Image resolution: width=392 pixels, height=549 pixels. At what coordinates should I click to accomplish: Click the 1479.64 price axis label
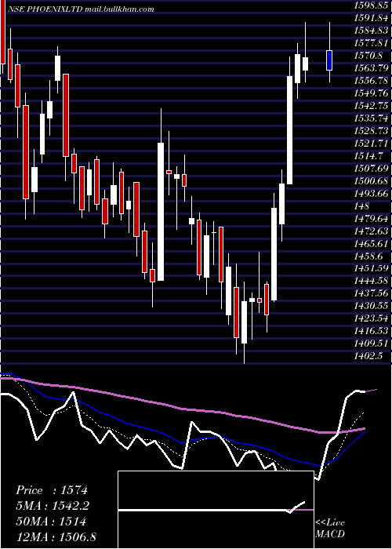tap(372, 219)
